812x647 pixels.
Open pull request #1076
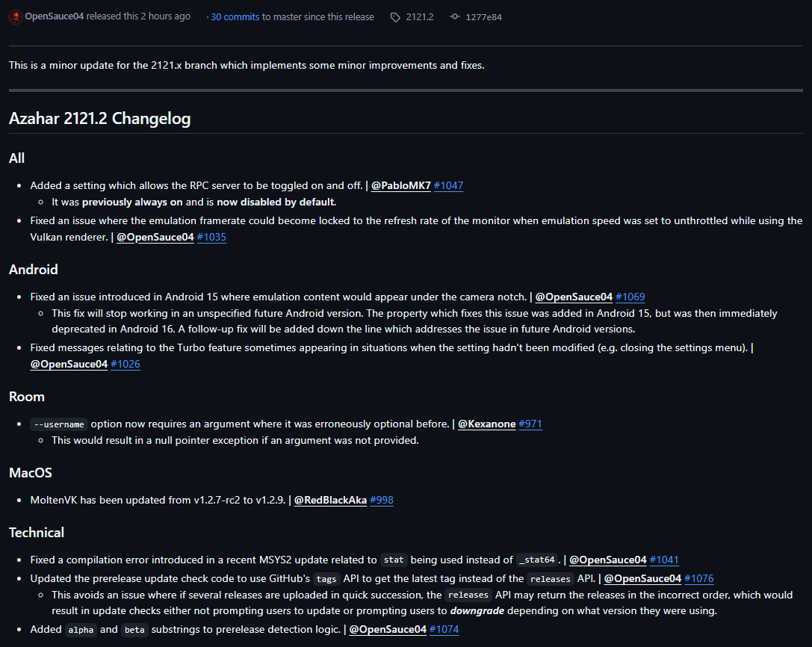coord(699,578)
